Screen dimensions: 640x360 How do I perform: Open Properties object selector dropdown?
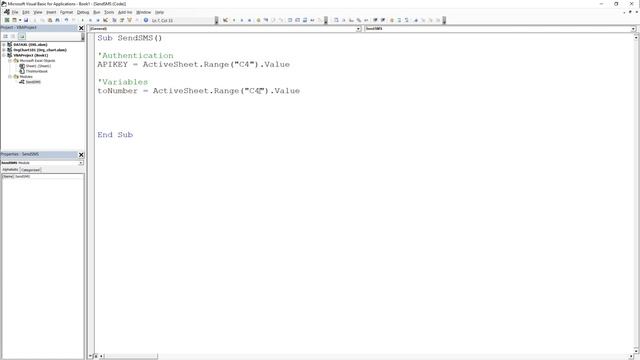[x=80, y=163]
